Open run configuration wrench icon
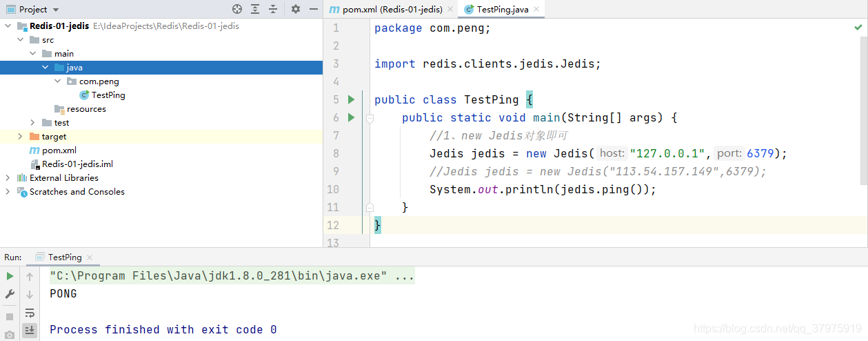This screenshot has width=868, height=341. tap(10, 294)
